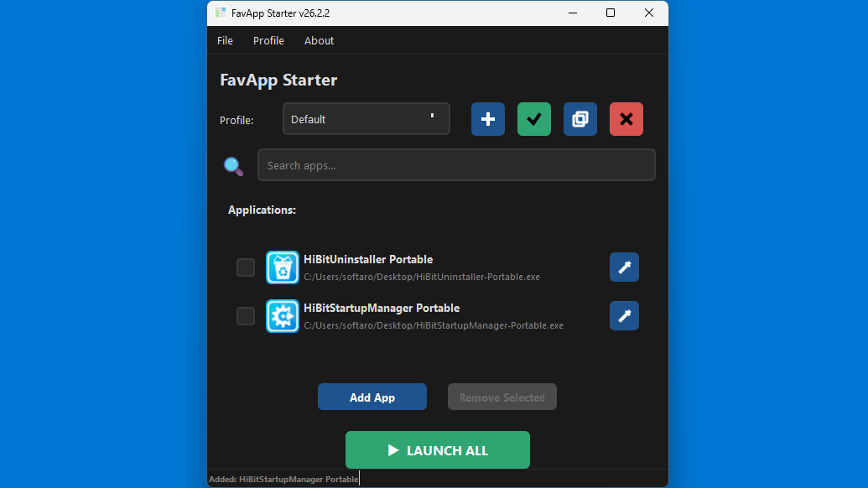Click the red X delete profile icon
Viewport: 868px width, 488px height.
pyautogui.click(x=626, y=119)
